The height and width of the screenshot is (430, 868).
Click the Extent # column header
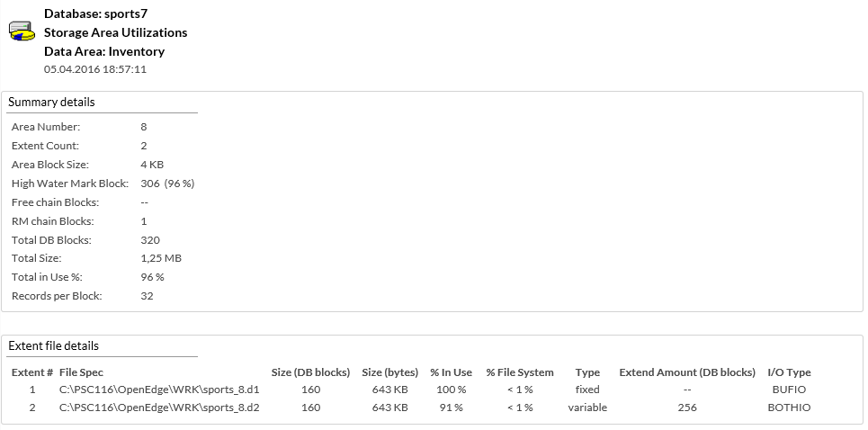[x=32, y=372]
